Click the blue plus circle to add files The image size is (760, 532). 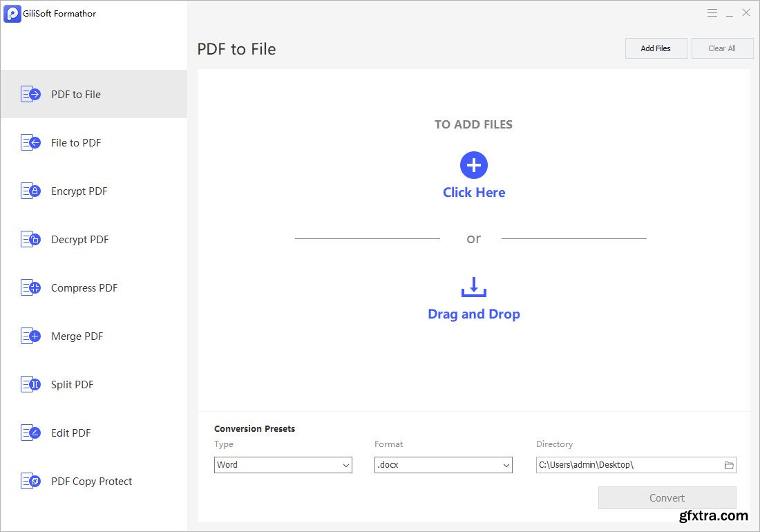pyautogui.click(x=474, y=166)
